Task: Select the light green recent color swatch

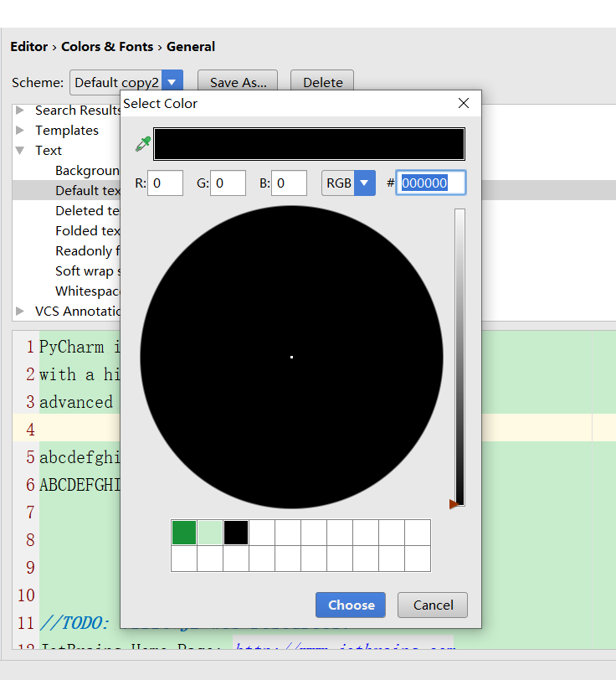Action: click(x=210, y=533)
